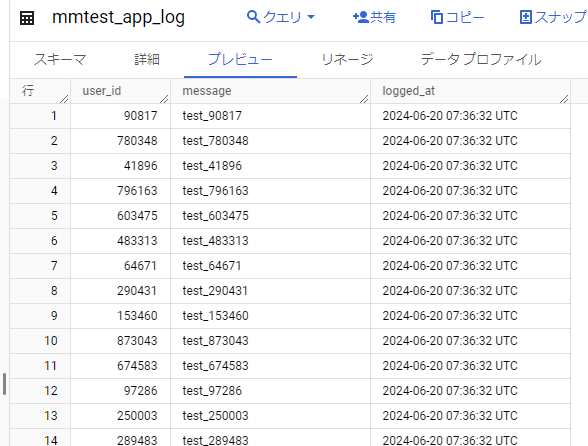The width and height of the screenshot is (588, 446).
Task: Open the データ プロファイル tab
Action: click(481, 59)
